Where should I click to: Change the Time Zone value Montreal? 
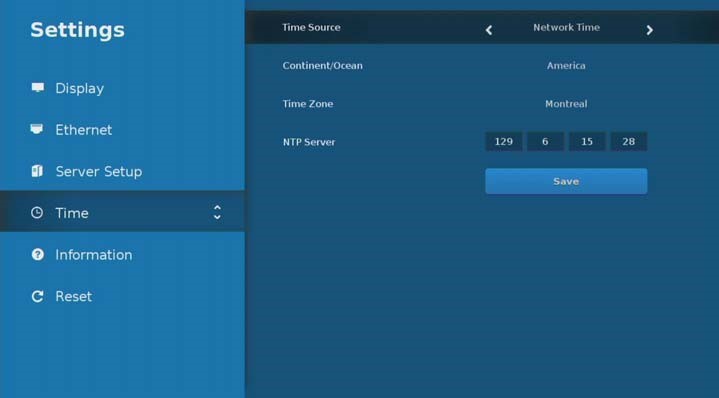pos(566,104)
